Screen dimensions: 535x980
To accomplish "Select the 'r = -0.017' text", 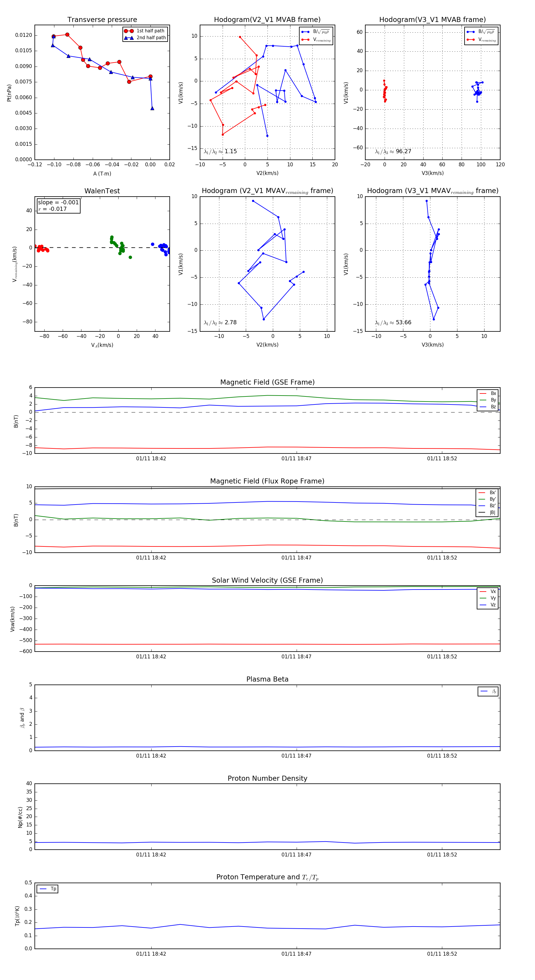I will coord(52,209).
